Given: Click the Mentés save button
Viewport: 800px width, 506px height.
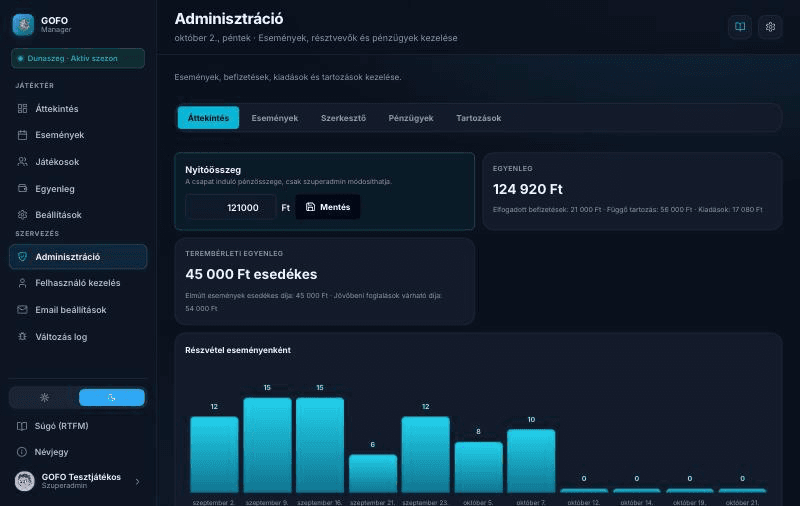Looking at the screenshot, I should pos(328,207).
